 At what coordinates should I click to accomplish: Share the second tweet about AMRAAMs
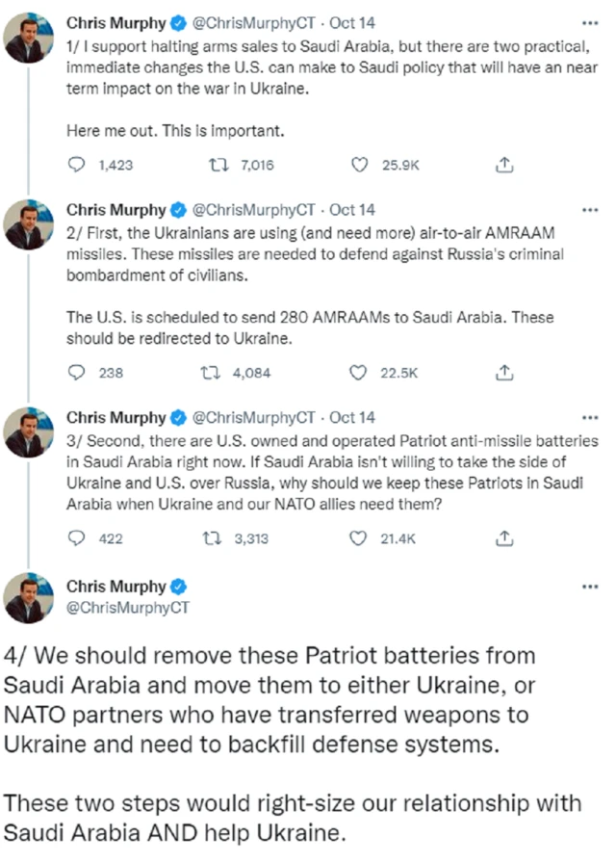pos(501,373)
